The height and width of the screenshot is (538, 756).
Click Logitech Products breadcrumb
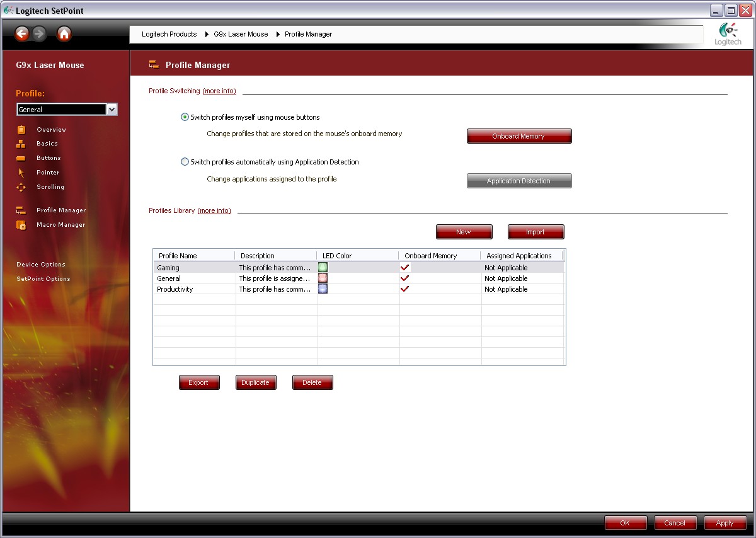click(169, 34)
